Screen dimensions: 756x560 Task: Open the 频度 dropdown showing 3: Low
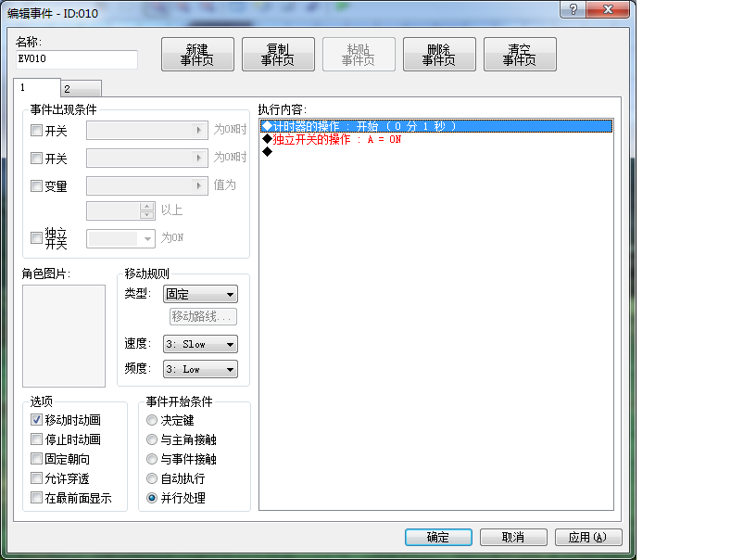[x=200, y=369]
